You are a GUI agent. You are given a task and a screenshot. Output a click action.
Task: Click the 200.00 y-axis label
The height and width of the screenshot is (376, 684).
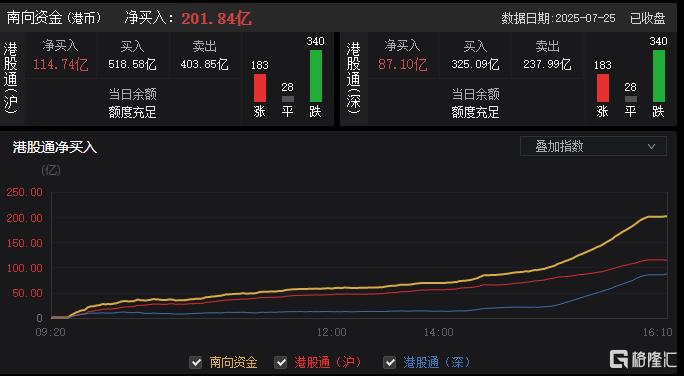click(x=24, y=218)
